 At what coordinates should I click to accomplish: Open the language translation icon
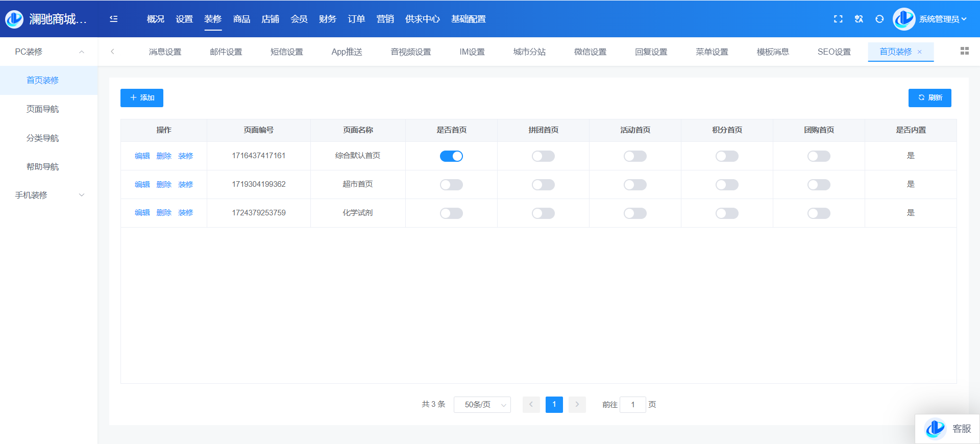click(x=859, y=19)
